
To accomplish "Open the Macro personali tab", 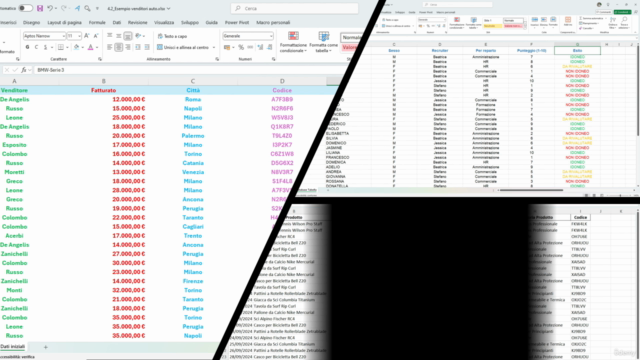I will pos(273,22).
